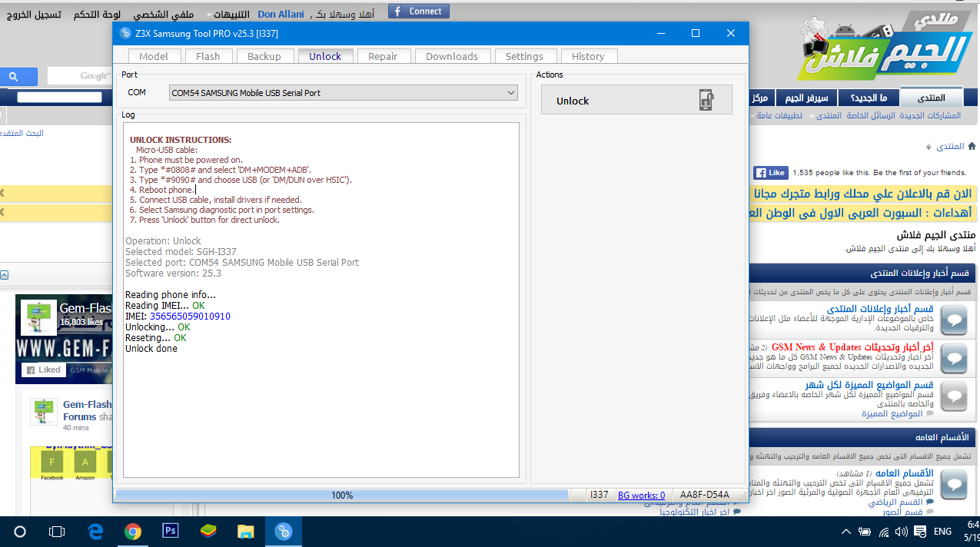Click the Unlock action button
The width and height of the screenshot is (980, 547).
pos(636,101)
